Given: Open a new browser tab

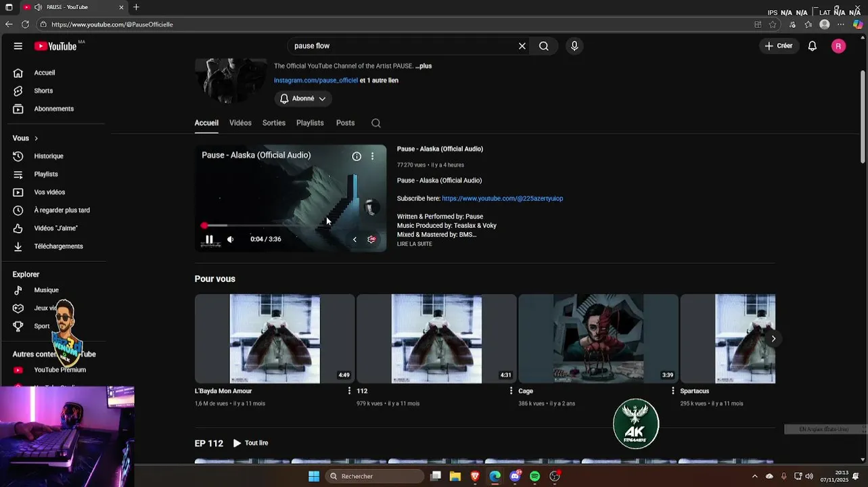Looking at the screenshot, I should (x=136, y=7).
